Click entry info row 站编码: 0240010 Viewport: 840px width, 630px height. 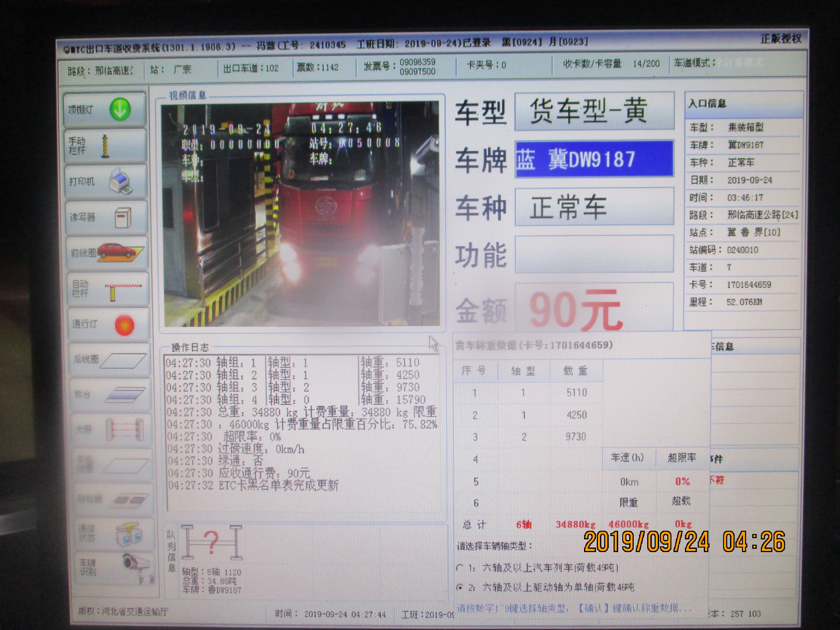click(x=743, y=250)
